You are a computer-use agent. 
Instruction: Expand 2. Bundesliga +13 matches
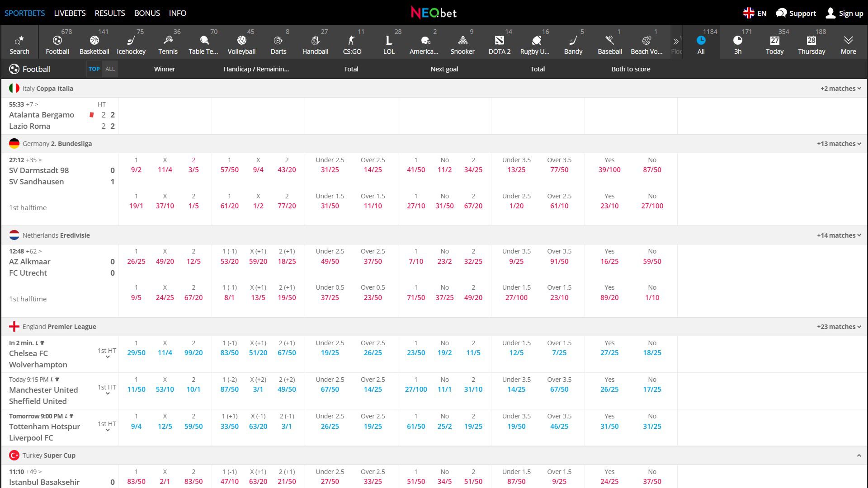pos(839,144)
